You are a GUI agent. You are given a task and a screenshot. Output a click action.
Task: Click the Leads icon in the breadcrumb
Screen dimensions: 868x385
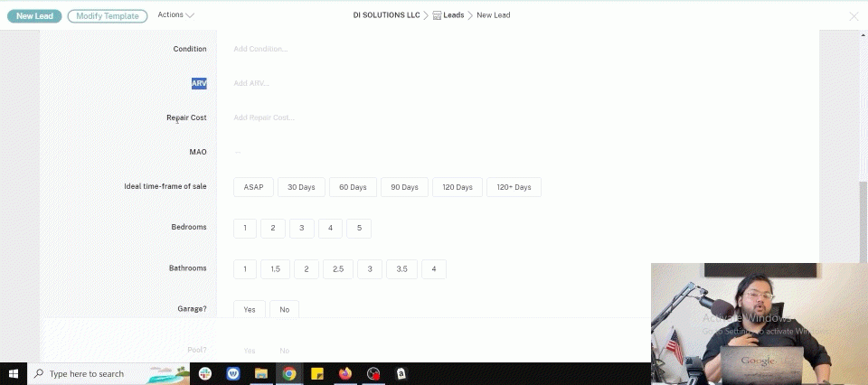(437, 15)
